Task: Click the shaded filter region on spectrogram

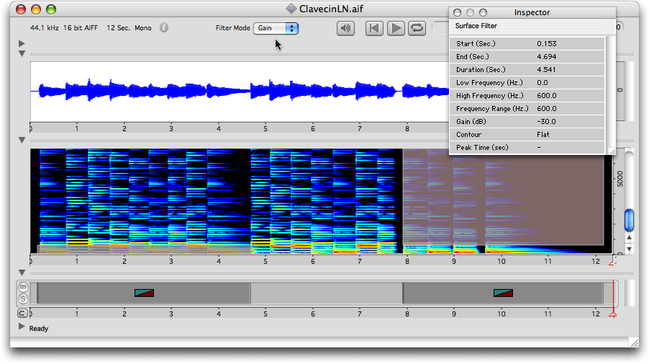Action: [503, 197]
